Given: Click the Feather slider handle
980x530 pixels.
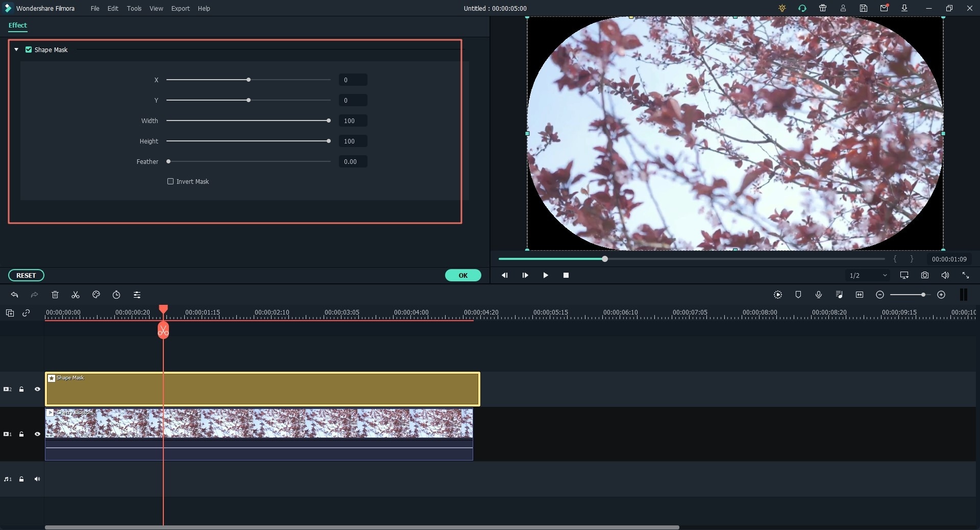Looking at the screenshot, I should pos(168,161).
